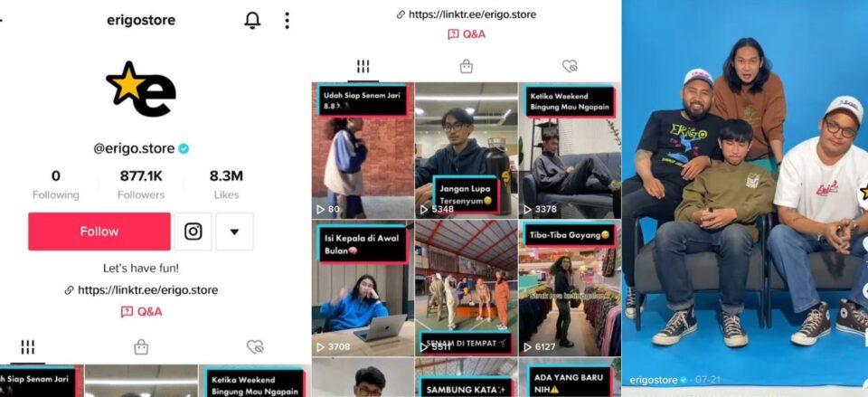Open the three-dot more options menu
The height and width of the screenshot is (397, 868).
tap(287, 21)
